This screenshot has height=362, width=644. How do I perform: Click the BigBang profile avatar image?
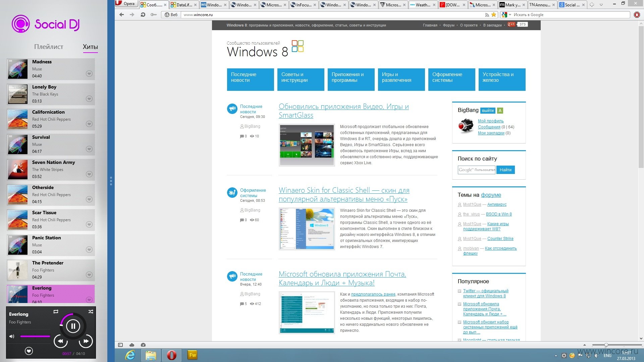(x=466, y=126)
